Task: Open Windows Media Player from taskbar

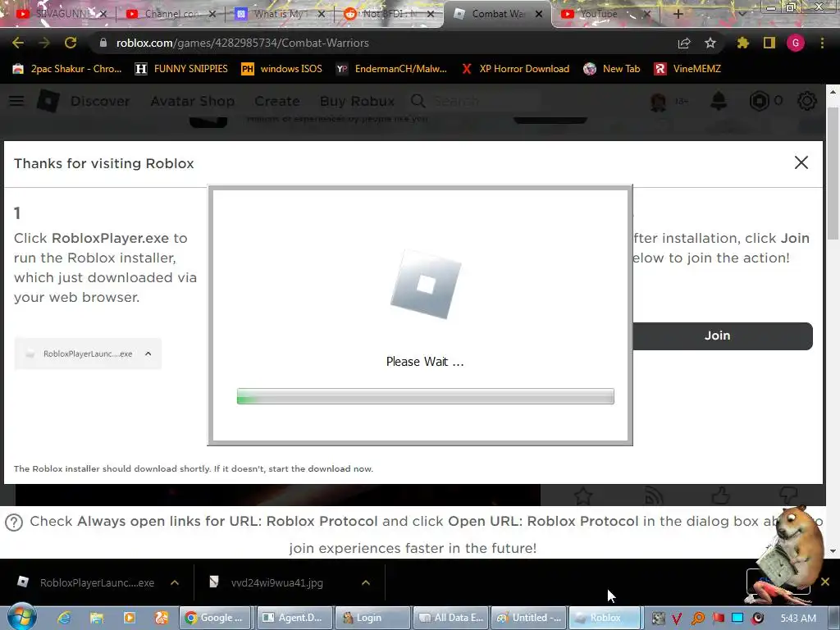Action: [129, 618]
